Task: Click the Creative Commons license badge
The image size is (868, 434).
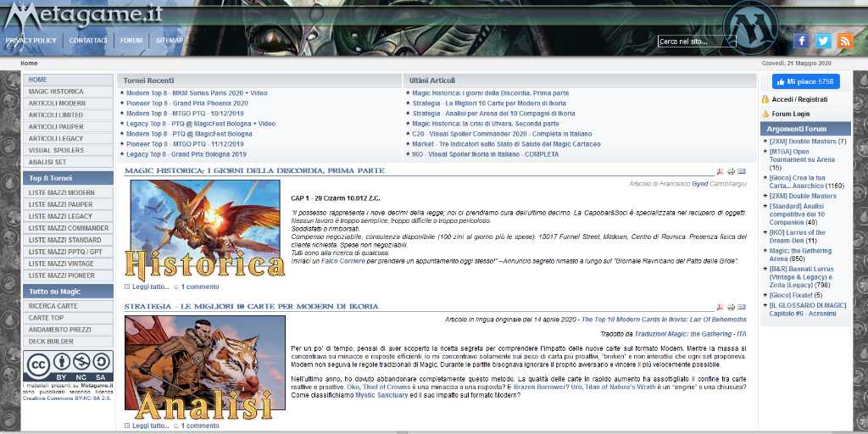Action: (68, 365)
